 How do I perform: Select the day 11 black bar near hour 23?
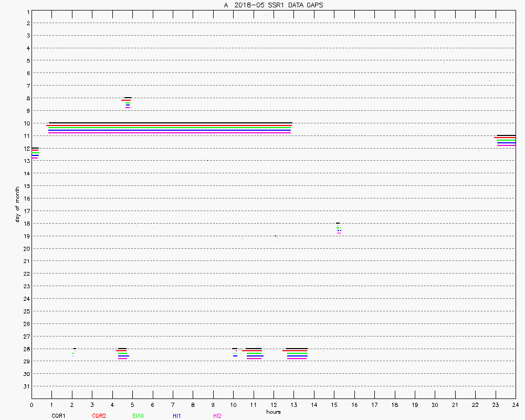point(506,135)
